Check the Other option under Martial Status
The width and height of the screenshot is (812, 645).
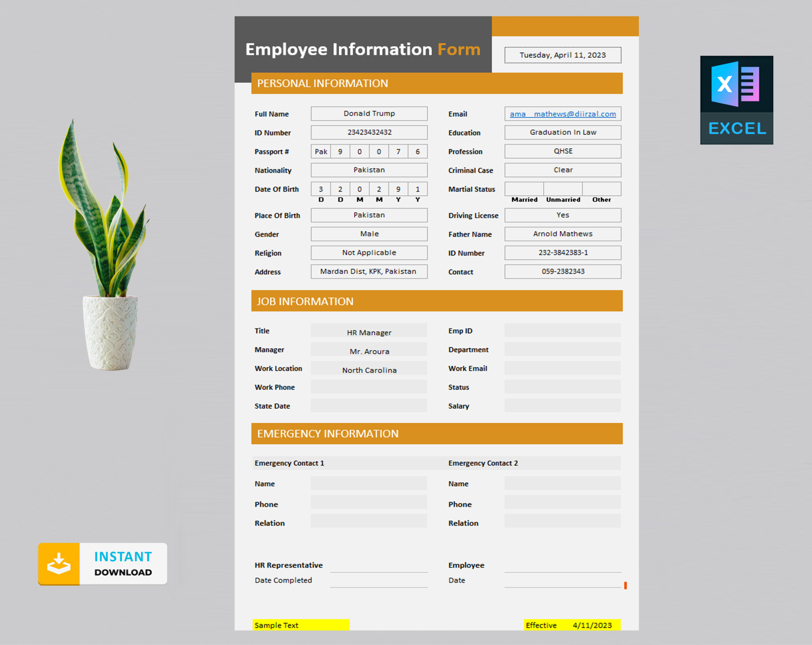point(601,189)
